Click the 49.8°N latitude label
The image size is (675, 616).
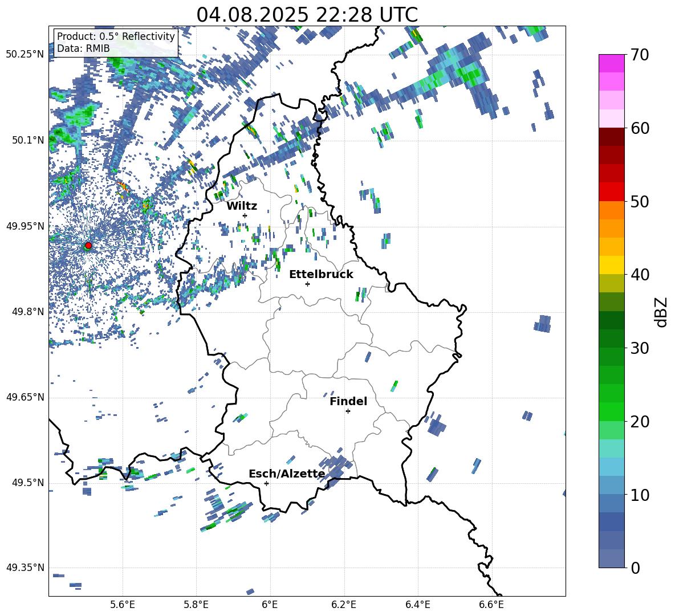28,312
